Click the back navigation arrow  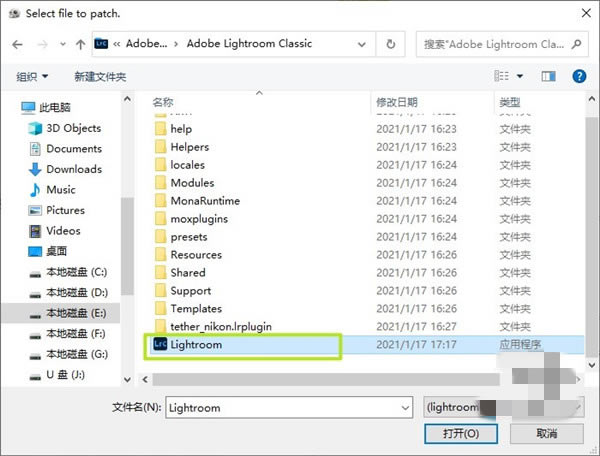click(x=18, y=44)
